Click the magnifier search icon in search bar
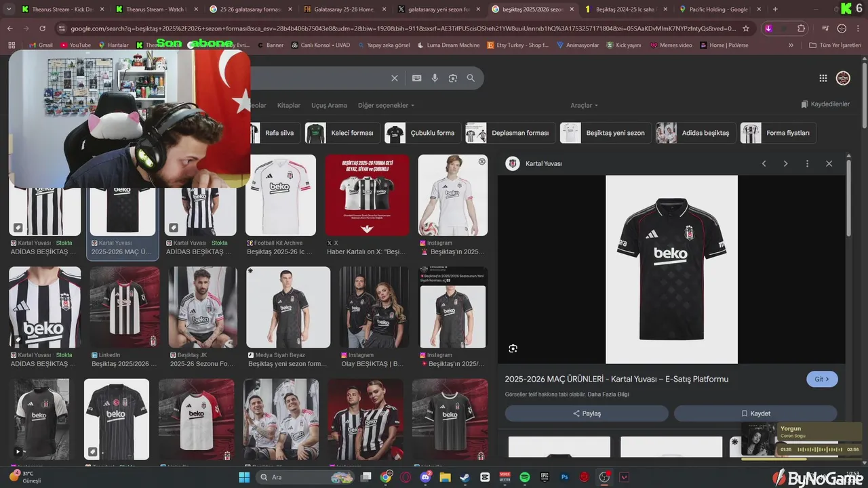The height and width of the screenshot is (488, 868). [x=471, y=78]
